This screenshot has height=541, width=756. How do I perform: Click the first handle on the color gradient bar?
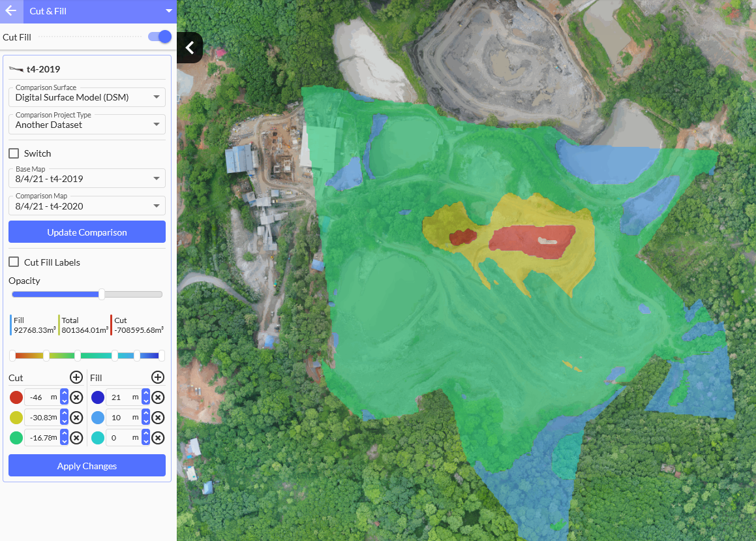[x=12, y=356]
